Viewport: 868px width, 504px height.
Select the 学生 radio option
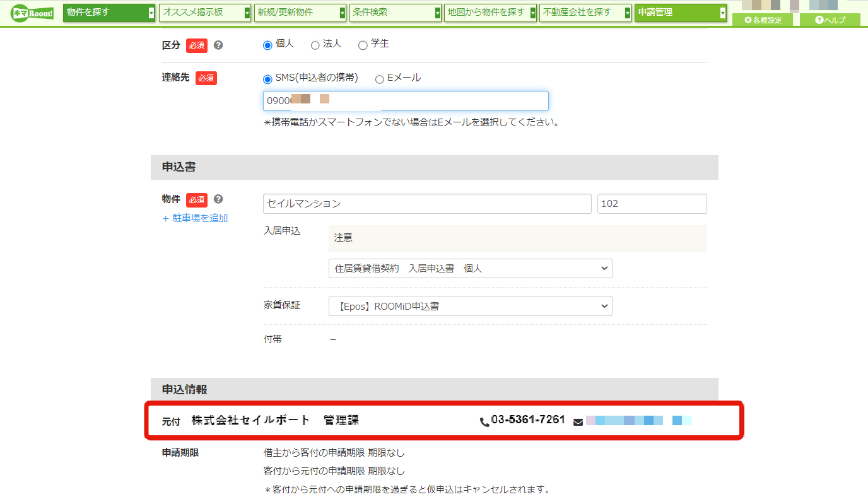pos(363,45)
